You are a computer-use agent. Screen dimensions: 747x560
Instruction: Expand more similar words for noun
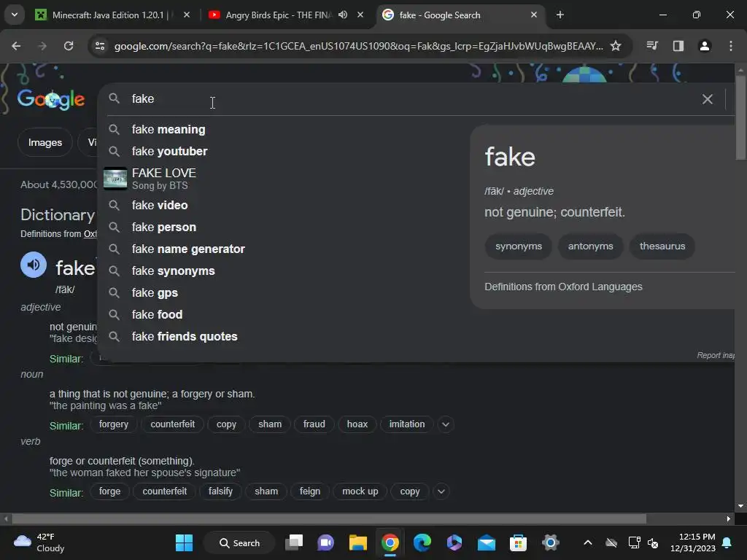(x=446, y=424)
